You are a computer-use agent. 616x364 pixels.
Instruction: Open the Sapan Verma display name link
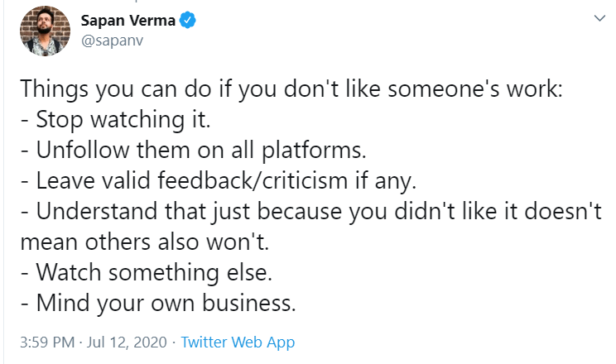[128, 21]
